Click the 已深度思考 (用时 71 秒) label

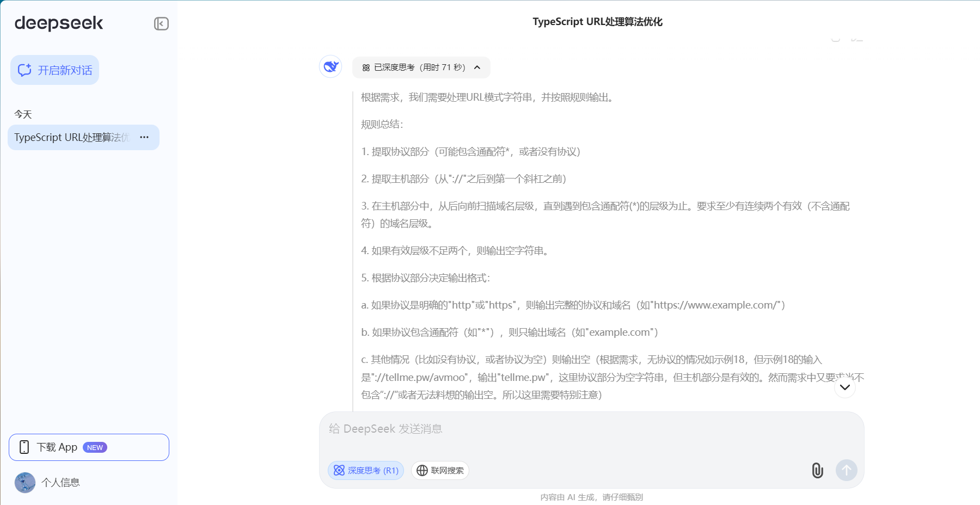pyautogui.click(x=419, y=67)
